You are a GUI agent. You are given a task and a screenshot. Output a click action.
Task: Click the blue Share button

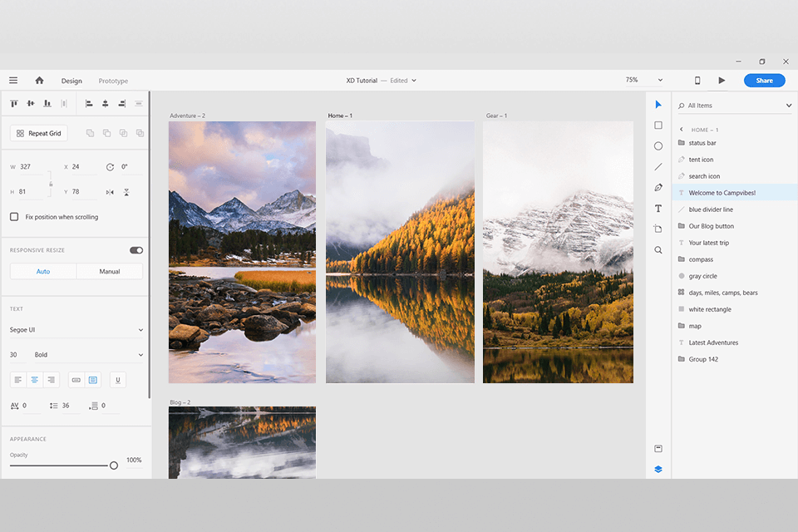[x=764, y=81]
